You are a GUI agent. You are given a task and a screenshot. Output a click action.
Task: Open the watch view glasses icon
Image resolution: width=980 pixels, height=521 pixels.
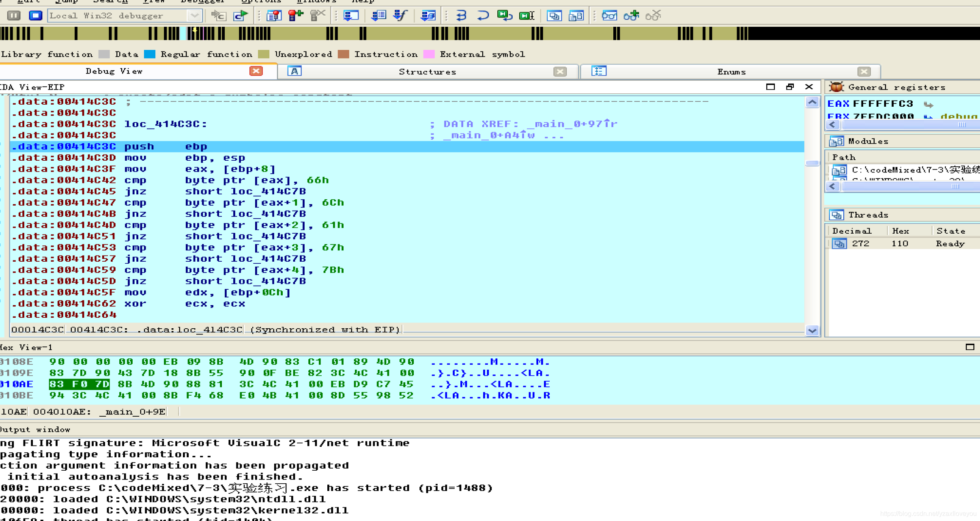[609, 16]
